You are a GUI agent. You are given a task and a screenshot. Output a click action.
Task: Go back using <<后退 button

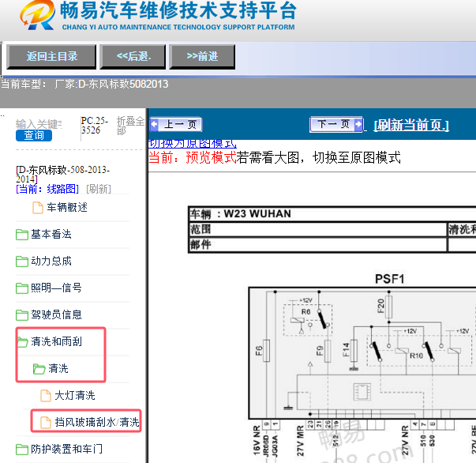tap(133, 57)
